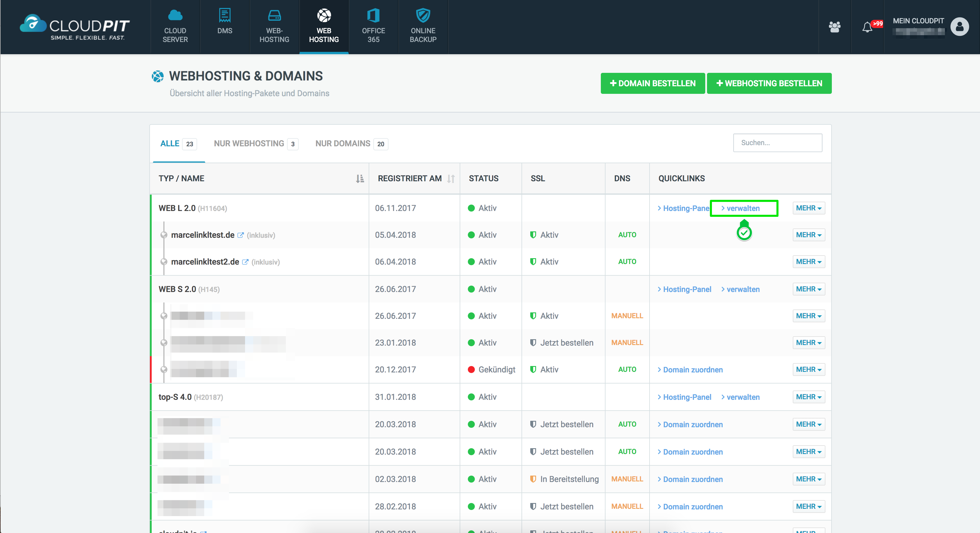Expand MEHR options for marcelinkltest.de

click(808, 235)
